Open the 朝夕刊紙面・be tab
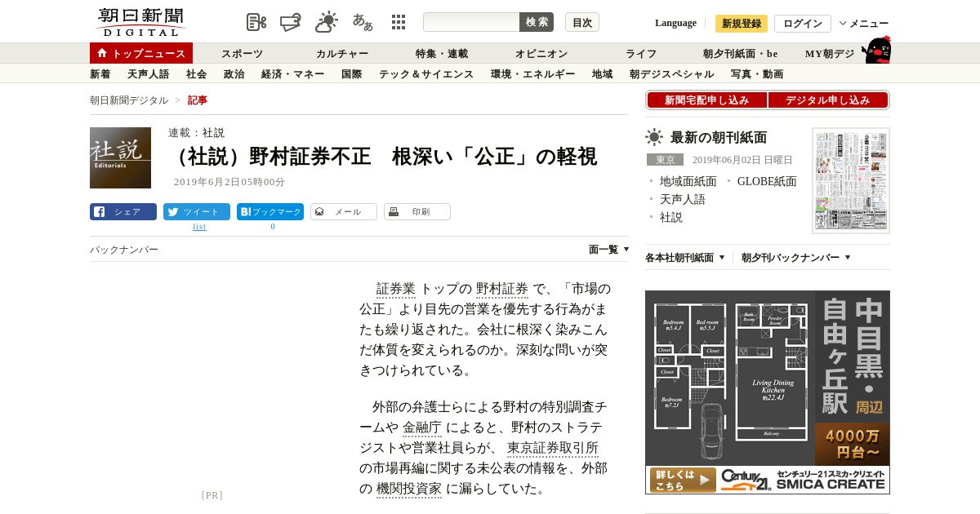Screen dimensions: 980x514 741,54
